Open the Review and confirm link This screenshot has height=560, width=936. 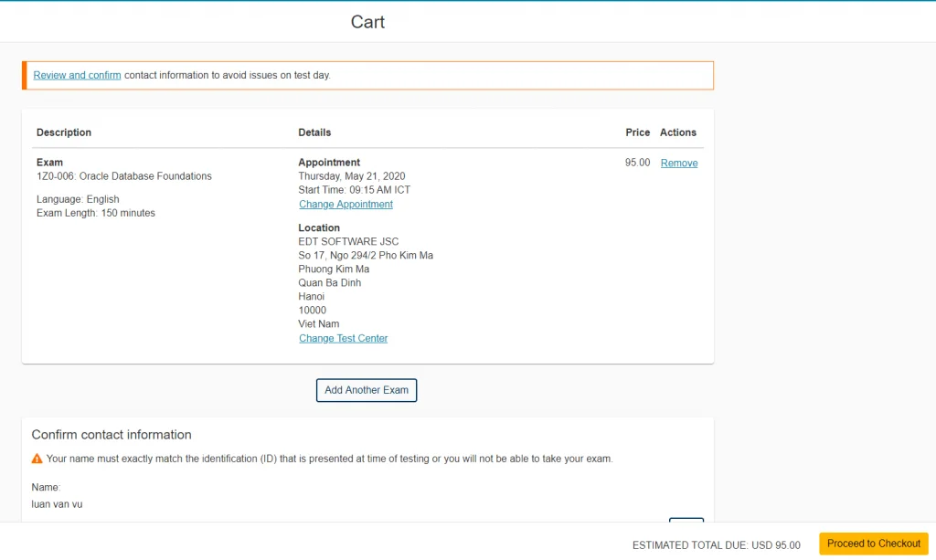[x=77, y=75]
